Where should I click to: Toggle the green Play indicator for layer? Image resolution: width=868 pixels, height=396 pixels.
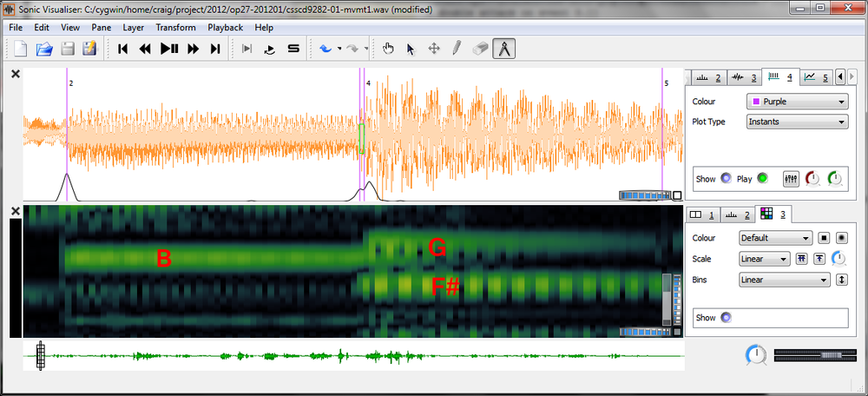pyautogui.click(x=763, y=179)
